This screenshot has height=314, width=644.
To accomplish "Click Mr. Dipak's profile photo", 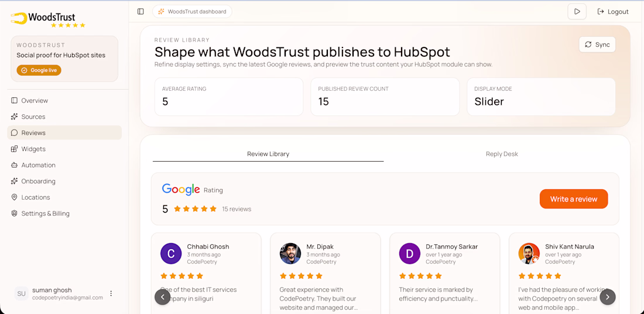I will (290, 254).
